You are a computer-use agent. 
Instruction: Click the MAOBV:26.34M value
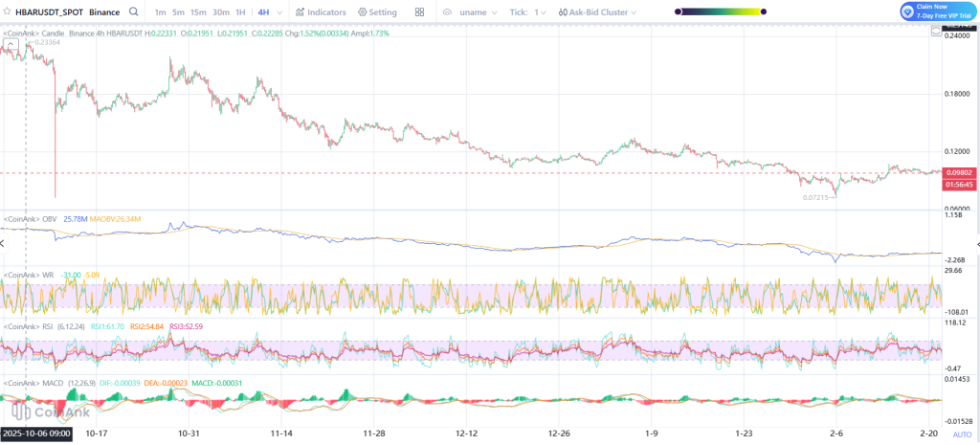tap(116, 219)
